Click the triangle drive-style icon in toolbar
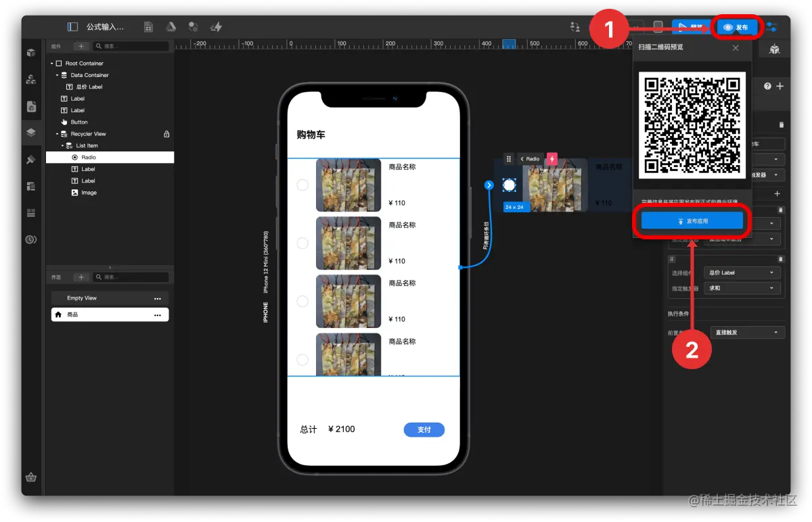Viewport: 812px width, 522px height. pyautogui.click(x=171, y=27)
